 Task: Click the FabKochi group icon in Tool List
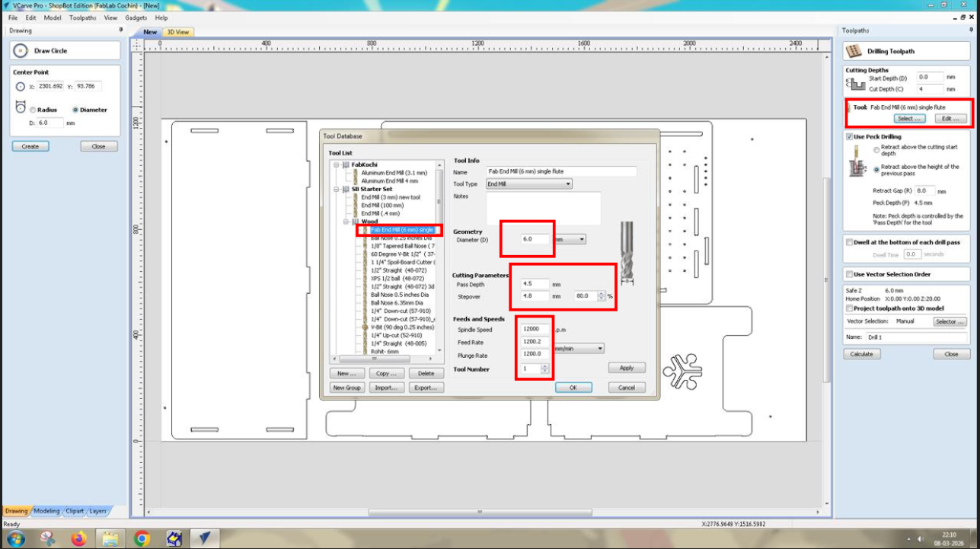[x=346, y=164]
